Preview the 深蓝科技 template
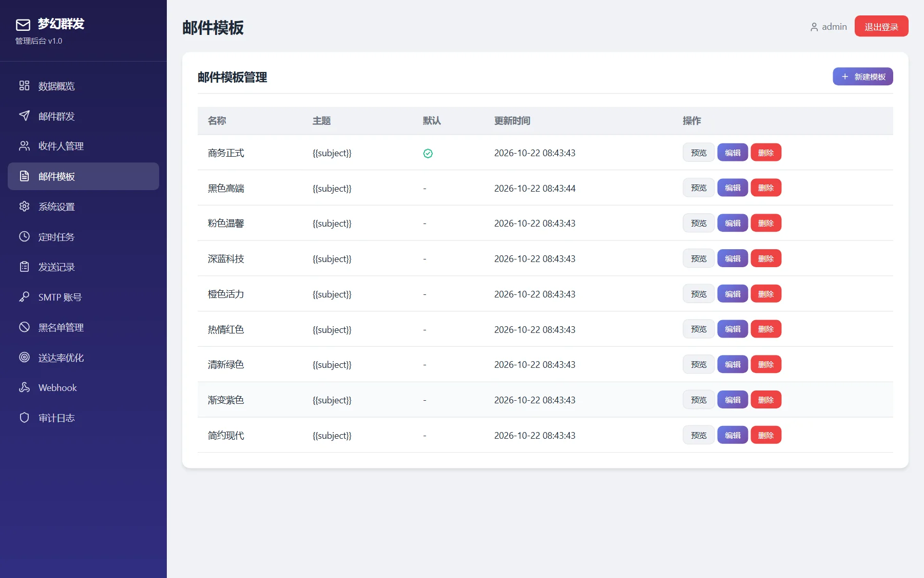 coord(698,258)
